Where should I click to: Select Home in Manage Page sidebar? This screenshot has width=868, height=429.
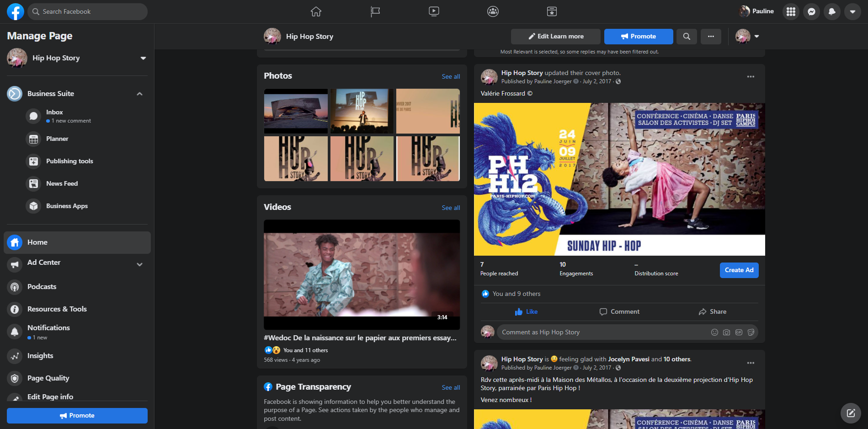77,242
